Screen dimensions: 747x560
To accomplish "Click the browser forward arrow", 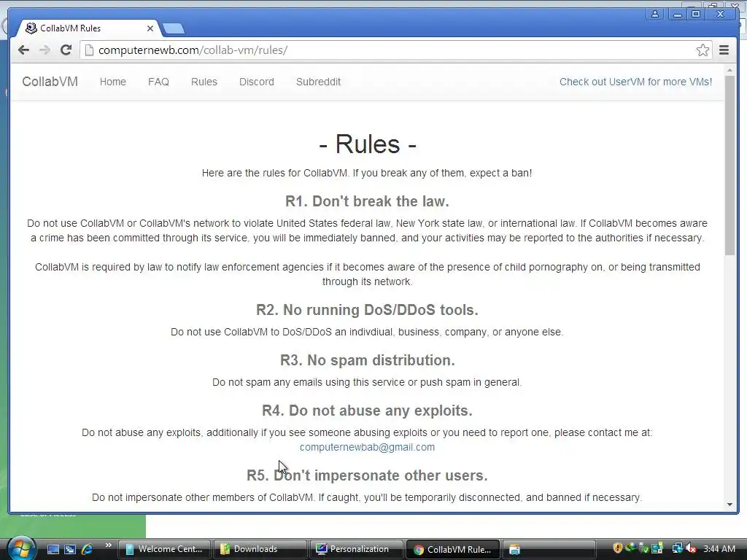I will 44,50.
